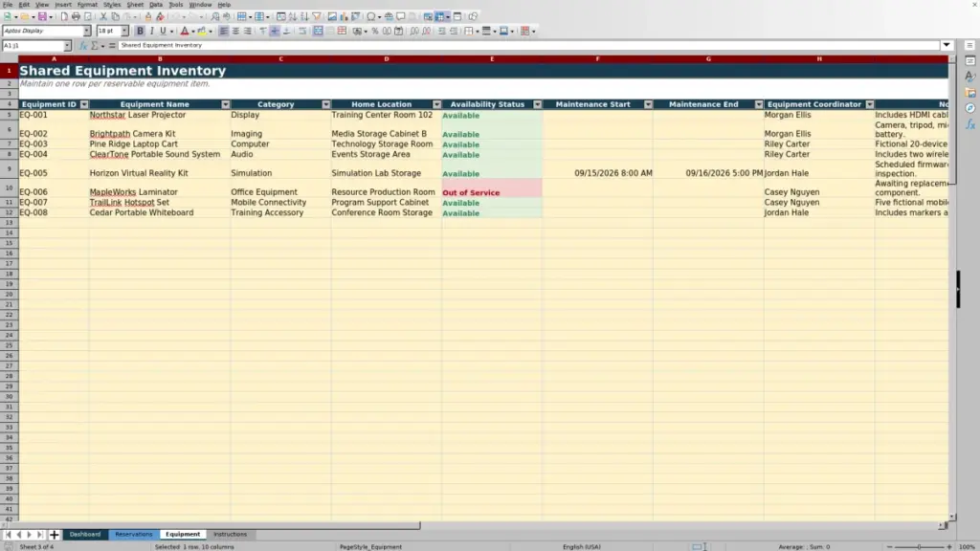Toggle Bold formatting
The width and height of the screenshot is (980, 551).
[x=140, y=32]
